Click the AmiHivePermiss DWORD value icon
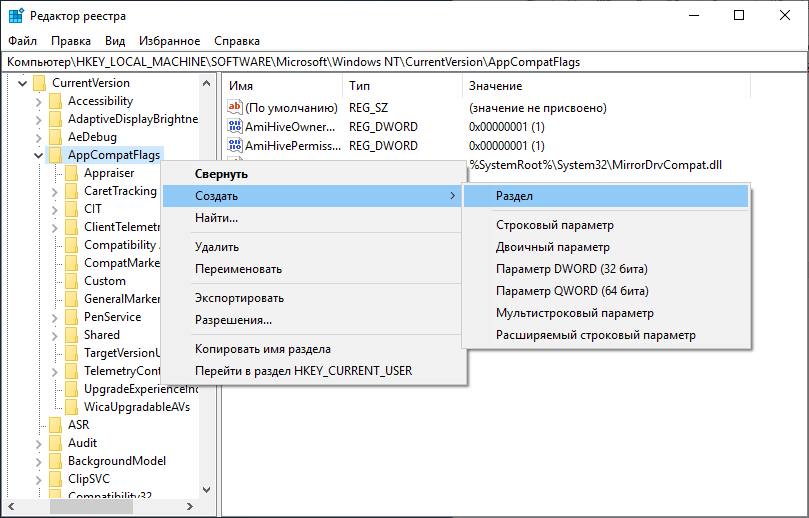The image size is (809, 518). tap(235, 146)
